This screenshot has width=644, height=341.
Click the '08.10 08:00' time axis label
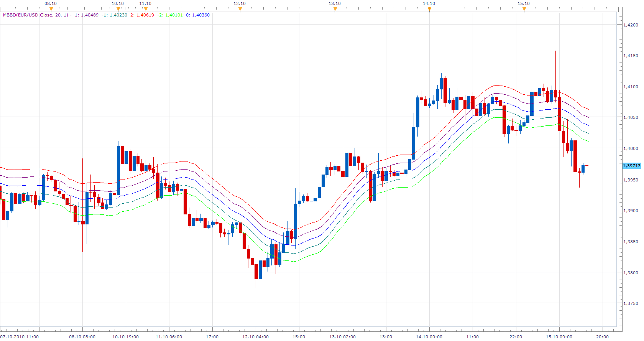tap(82, 337)
